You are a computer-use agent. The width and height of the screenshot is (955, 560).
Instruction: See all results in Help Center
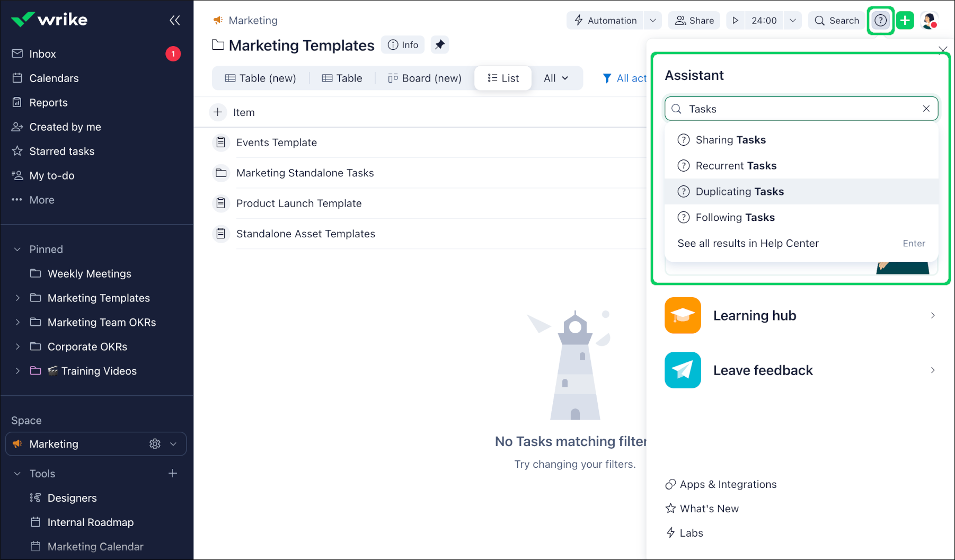pyautogui.click(x=801, y=243)
